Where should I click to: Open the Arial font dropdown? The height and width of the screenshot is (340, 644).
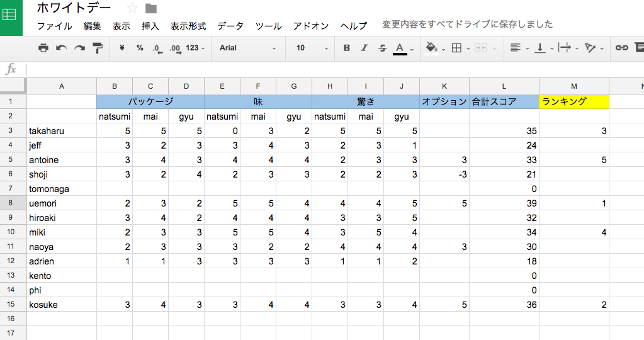pyautogui.click(x=247, y=48)
